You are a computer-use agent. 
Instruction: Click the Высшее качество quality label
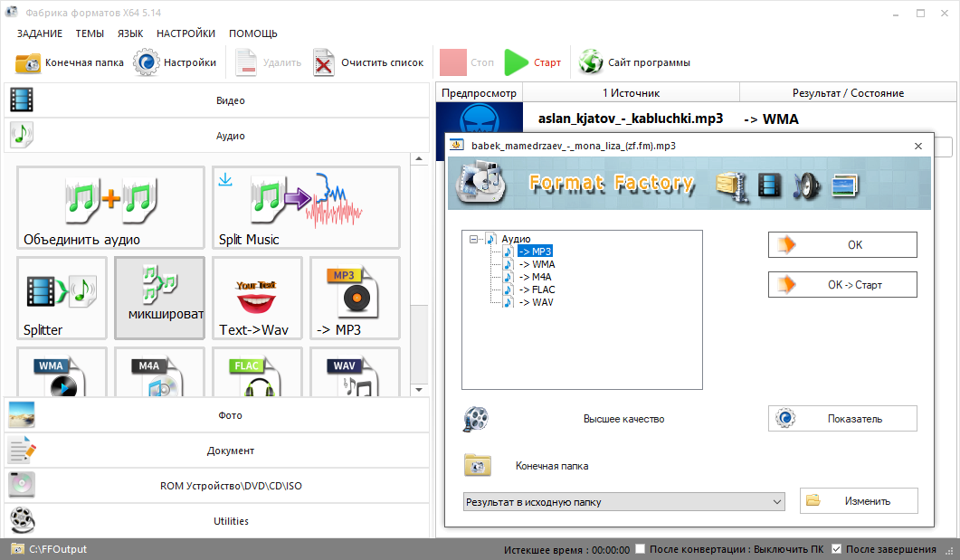click(624, 419)
